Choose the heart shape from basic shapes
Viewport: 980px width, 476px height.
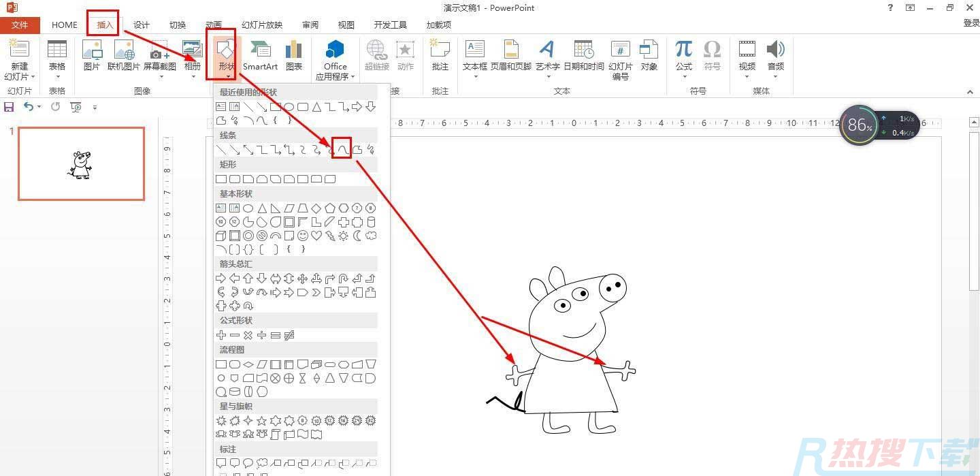point(316,236)
